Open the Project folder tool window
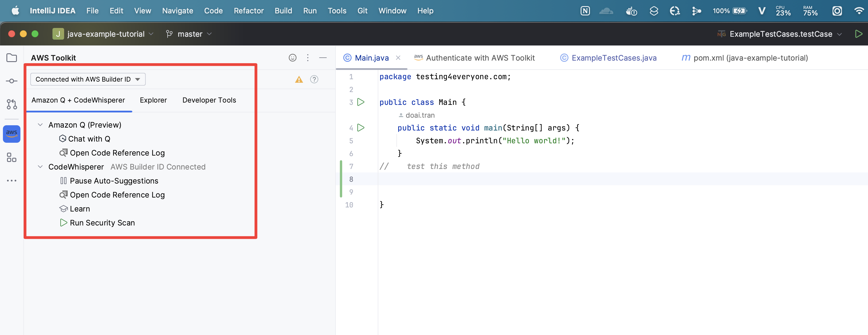Screen dimensions: 868x335 [11, 58]
